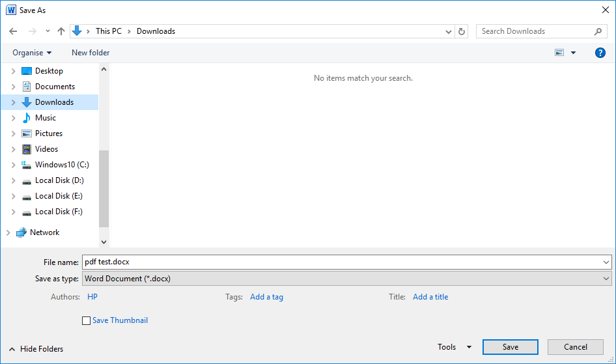Expand the Desktop tree node

14,71
